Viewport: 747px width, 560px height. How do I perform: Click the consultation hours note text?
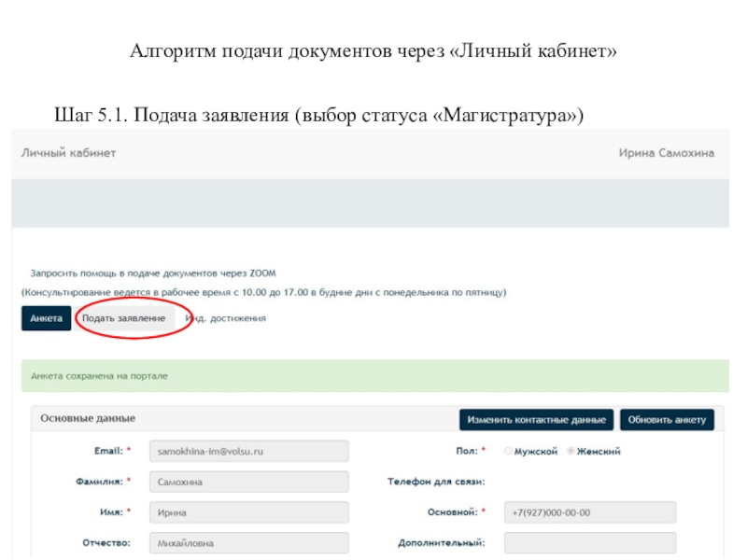pos(264,292)
